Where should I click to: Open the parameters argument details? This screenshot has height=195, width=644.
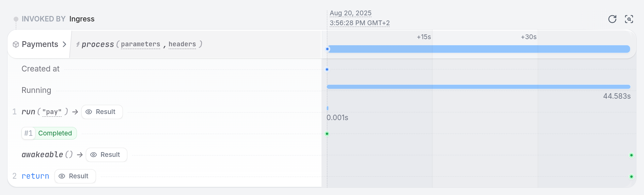[141, 44]
